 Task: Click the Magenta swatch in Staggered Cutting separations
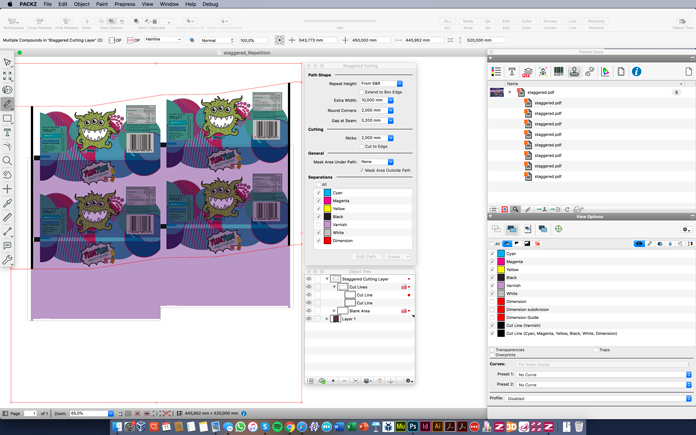coord(328,201)
